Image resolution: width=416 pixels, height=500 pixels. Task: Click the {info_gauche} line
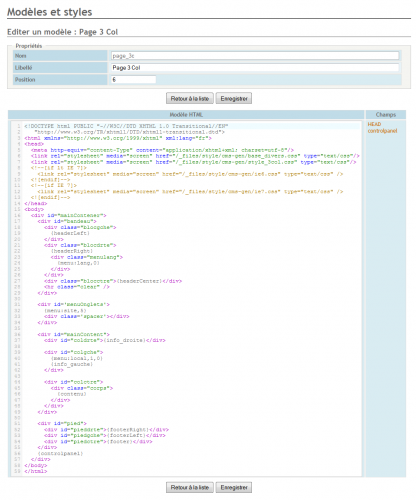[x=72, y=364]
